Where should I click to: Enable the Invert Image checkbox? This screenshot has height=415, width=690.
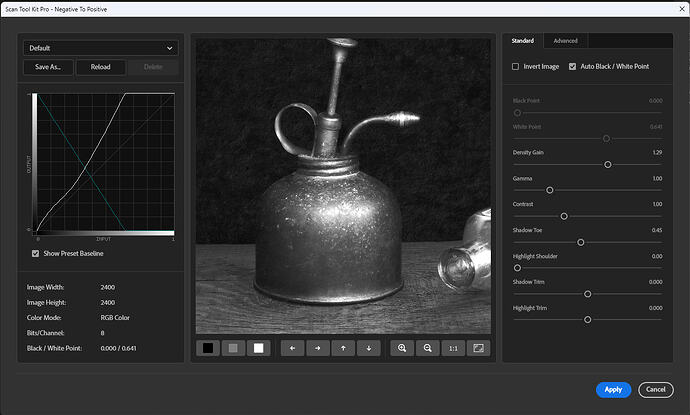coord(516,67)
